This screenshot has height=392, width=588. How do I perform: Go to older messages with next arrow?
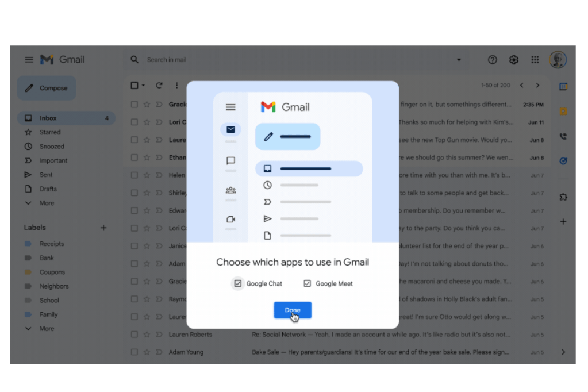tap(537, 86)
